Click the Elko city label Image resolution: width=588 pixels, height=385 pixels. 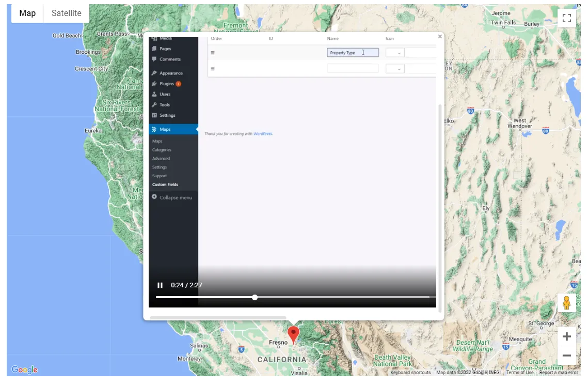click(x=449, y=121)
